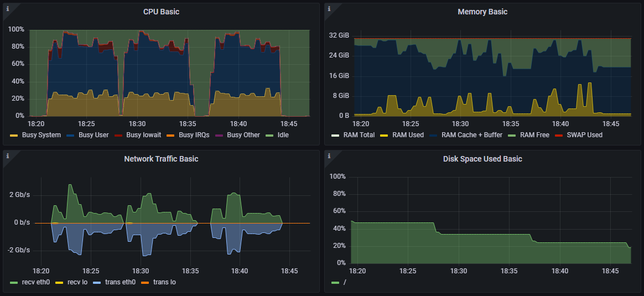Open the Network Traffic Basic title menu

click(161, 159)
